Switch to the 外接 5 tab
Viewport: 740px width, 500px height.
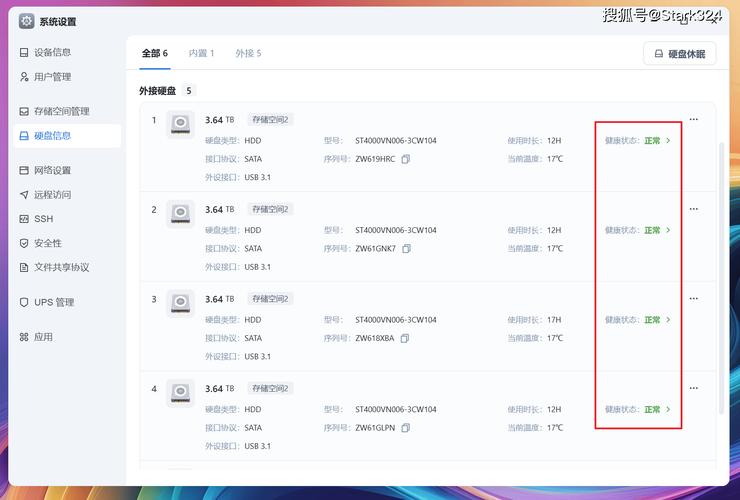(248, 53)
